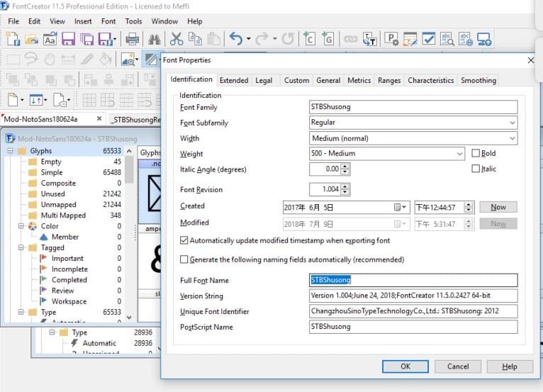Open the Export Font dropdown arrow
The width and height of the screenshot is (543, 392).
[115, 39]
